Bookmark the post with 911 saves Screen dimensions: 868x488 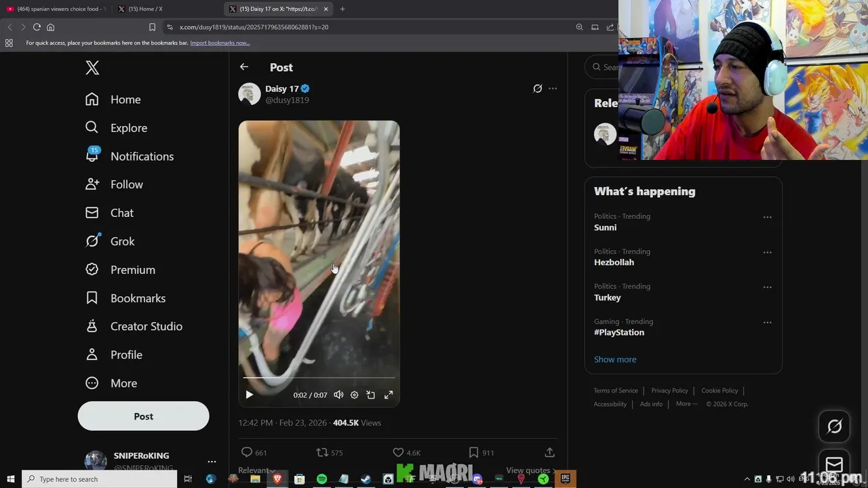click(473, 452)
